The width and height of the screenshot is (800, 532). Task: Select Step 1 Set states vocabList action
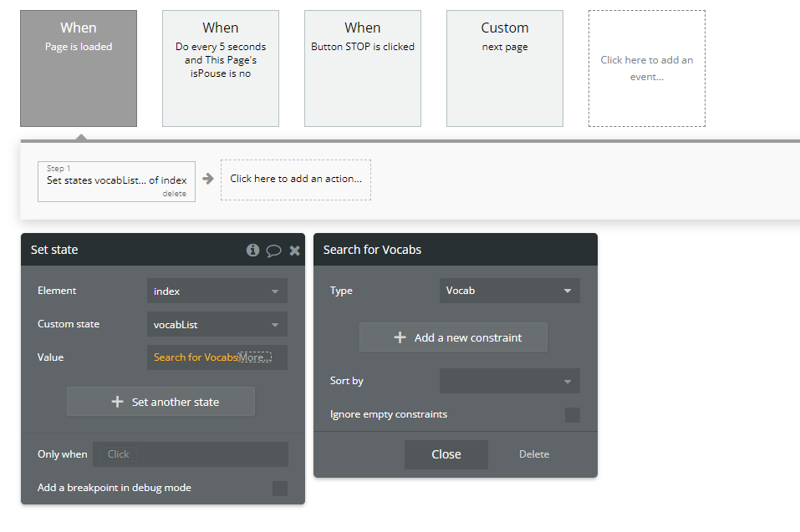tap(116, 181)
